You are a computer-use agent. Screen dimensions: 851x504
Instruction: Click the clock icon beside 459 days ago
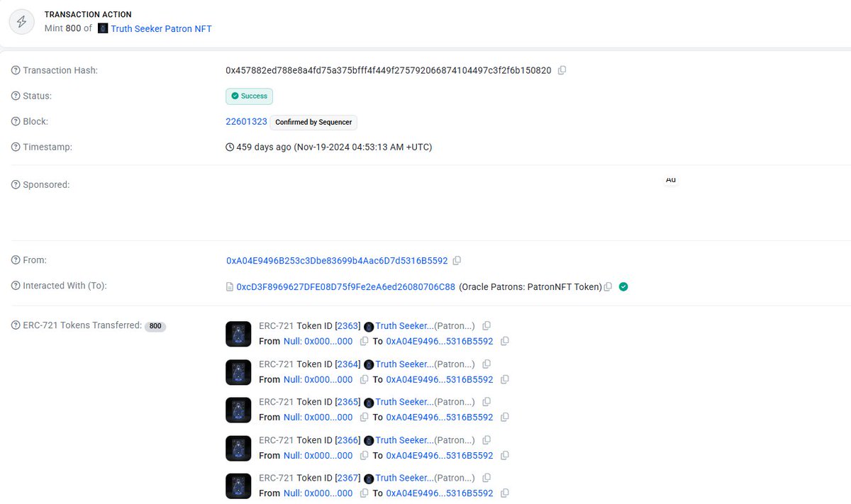[x=230, y=147]
